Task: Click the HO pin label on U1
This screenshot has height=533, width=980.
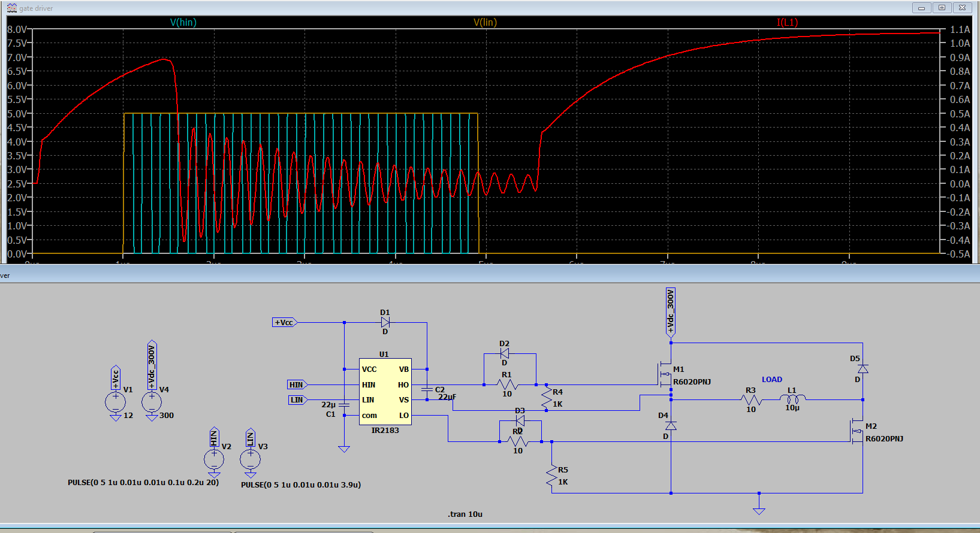Action: (x=403, y=384)
